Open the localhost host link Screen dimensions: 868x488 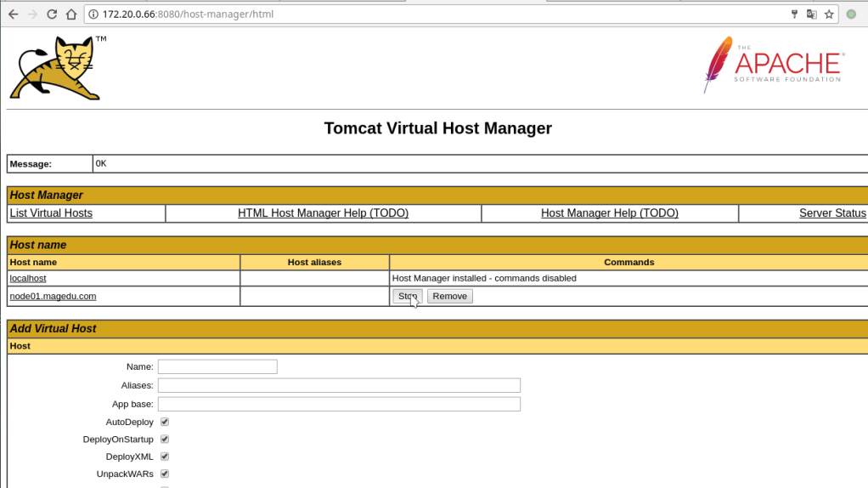pyautogui.click(x=28, y=278)
